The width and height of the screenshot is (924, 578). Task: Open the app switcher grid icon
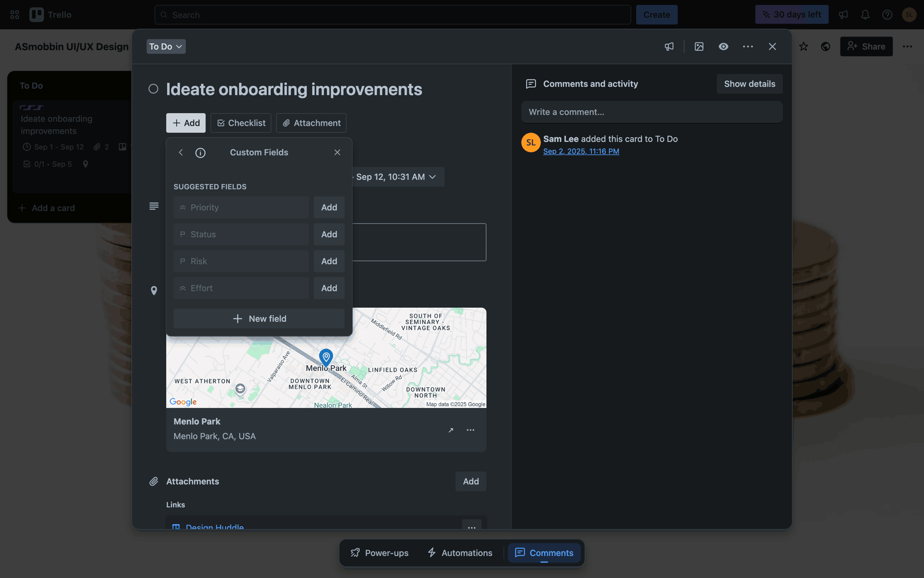(x=14, y=15)
